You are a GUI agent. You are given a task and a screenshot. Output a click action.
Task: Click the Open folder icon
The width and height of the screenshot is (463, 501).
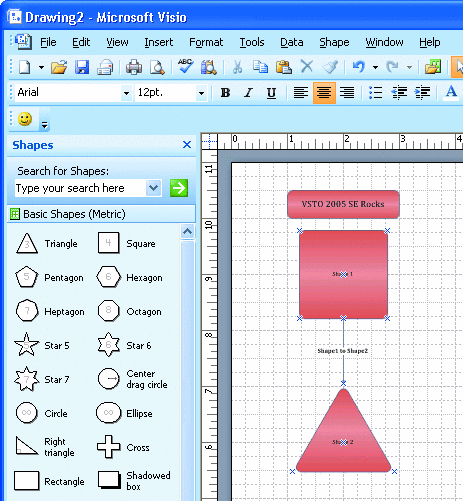[x=59, y=67]
